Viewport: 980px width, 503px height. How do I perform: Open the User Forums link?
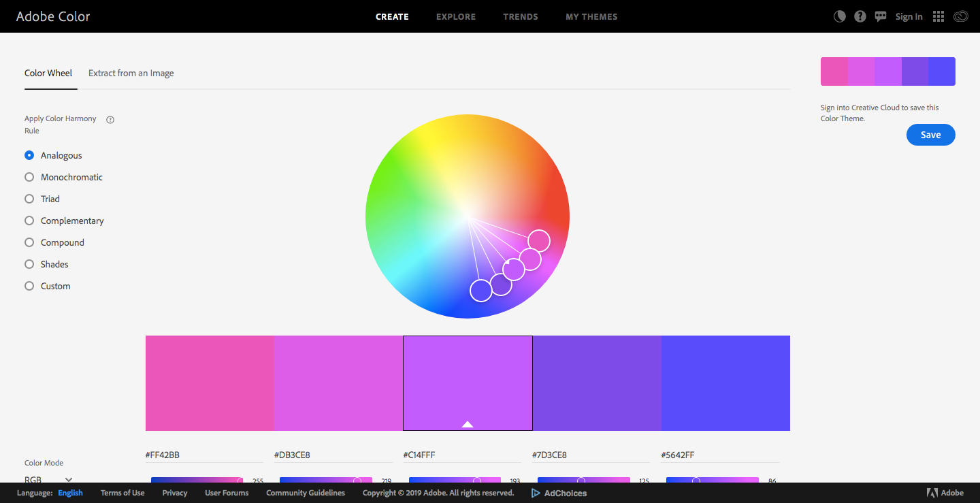tap(227, 493)
